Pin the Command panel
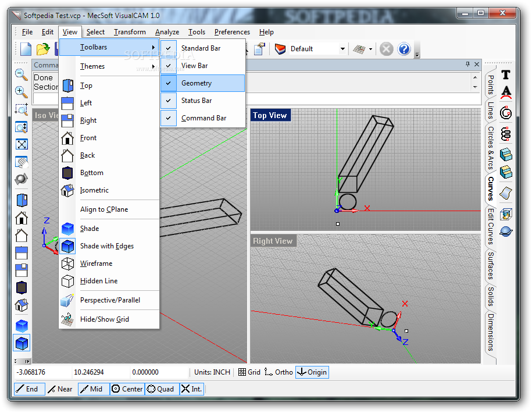 point(468,64)
